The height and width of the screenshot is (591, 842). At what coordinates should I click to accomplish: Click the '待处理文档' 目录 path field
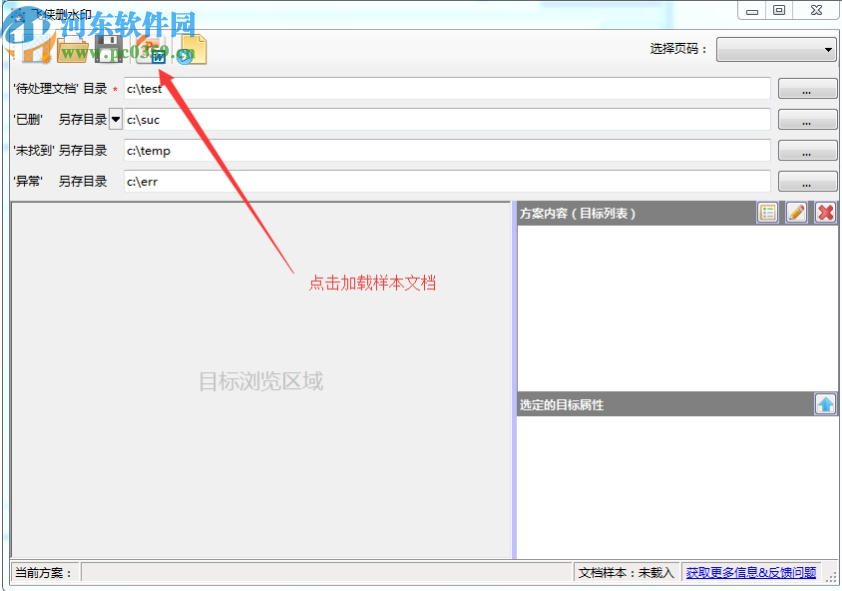coord(447,89)
